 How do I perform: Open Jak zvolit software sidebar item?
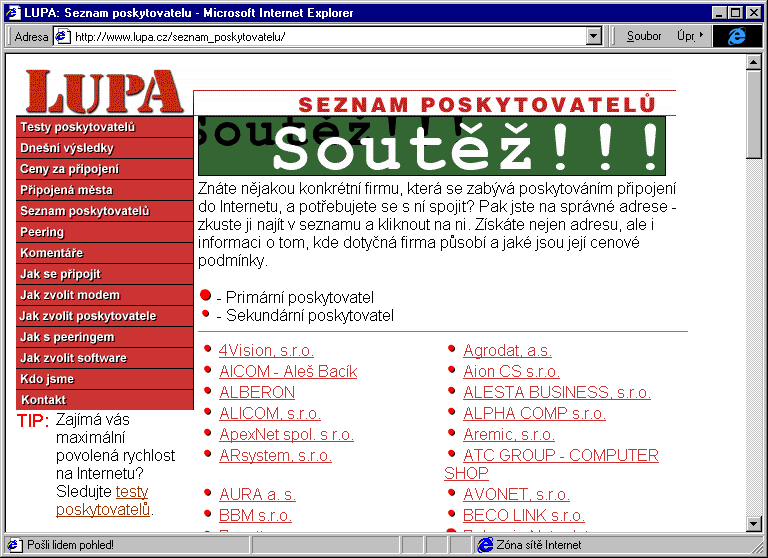click(x=105, y=359)
